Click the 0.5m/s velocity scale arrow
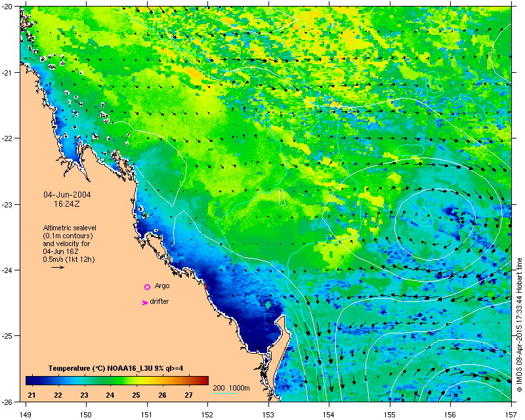 [58, 267]
